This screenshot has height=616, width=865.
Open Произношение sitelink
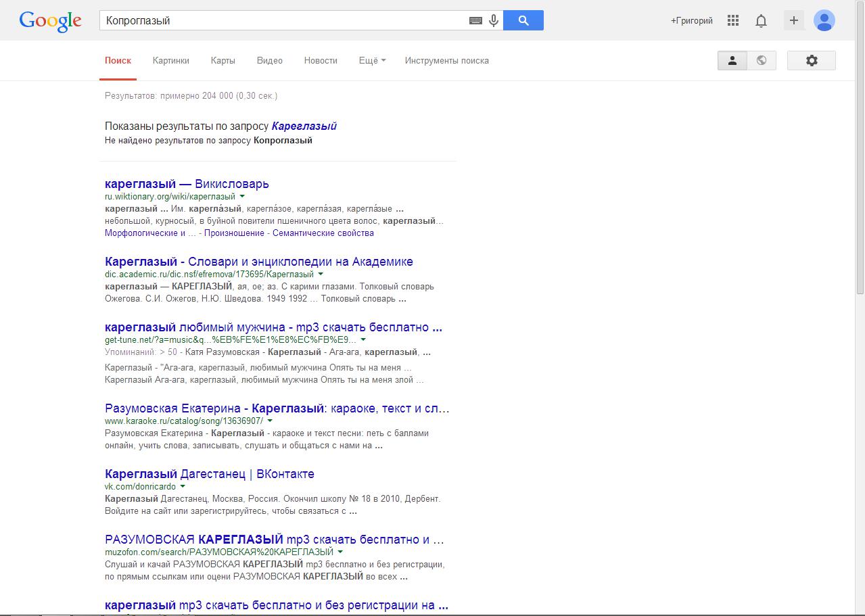234,233
